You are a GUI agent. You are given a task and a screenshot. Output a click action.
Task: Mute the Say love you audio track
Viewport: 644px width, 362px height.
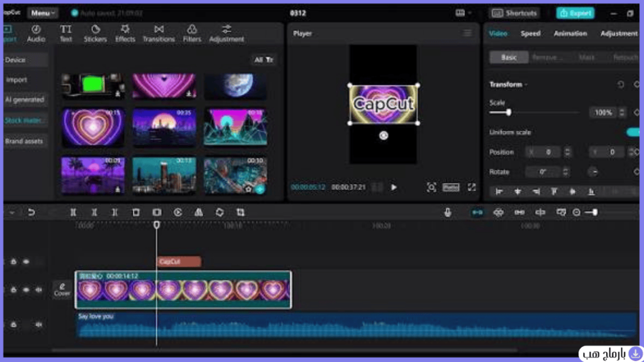click(x=38, y=324)
